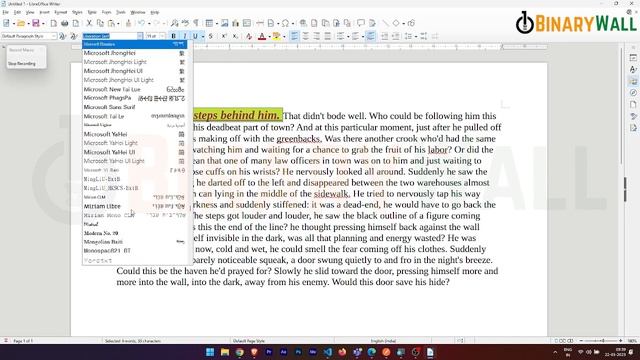The height and width of the screenshot is (360, 640).
Task: Click the font color red A swatch
Action: [262, 36]
